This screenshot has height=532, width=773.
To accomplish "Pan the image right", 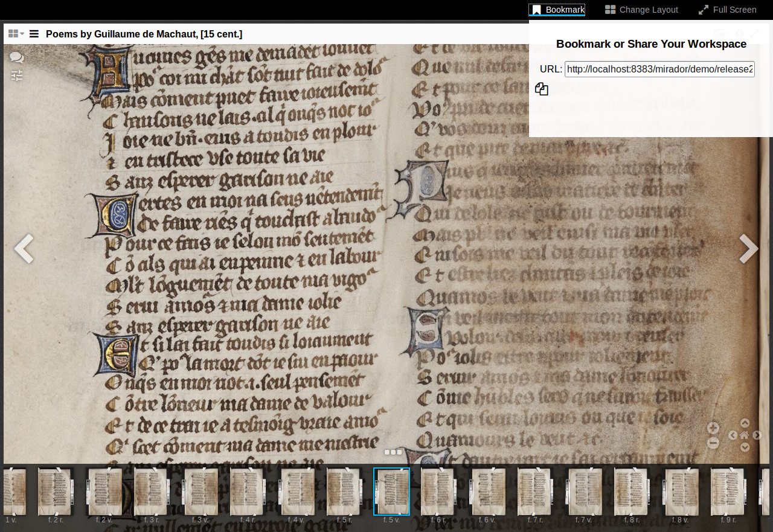I will 757,435.
